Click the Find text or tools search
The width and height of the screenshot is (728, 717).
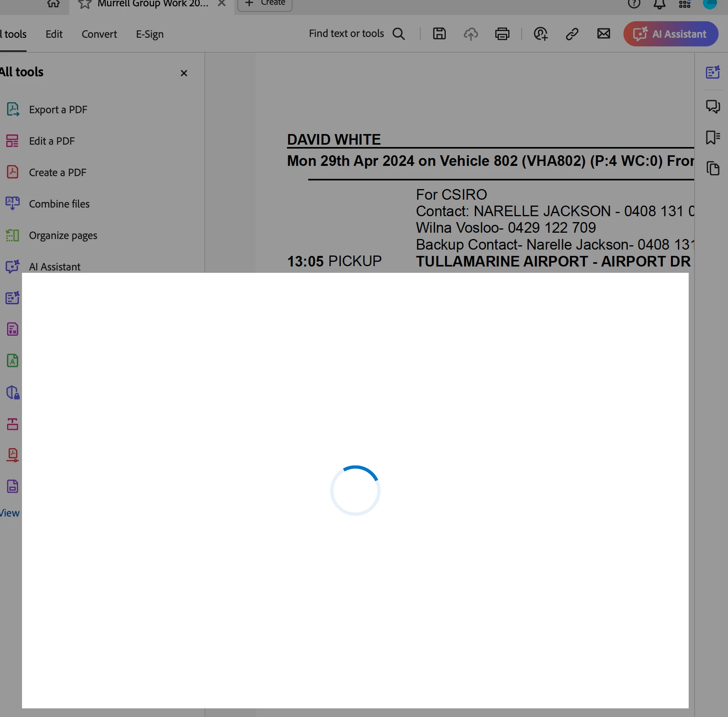pos(357,34)
